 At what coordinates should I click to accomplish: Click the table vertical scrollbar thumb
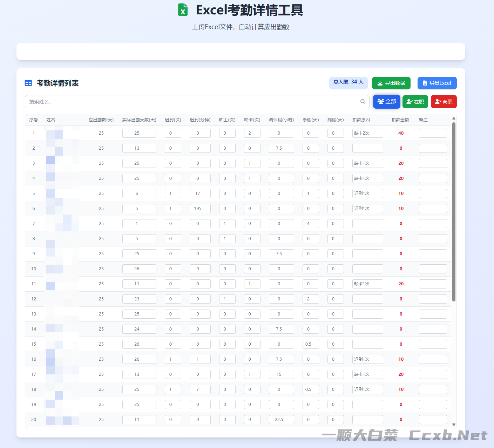[x=454, y=212]
